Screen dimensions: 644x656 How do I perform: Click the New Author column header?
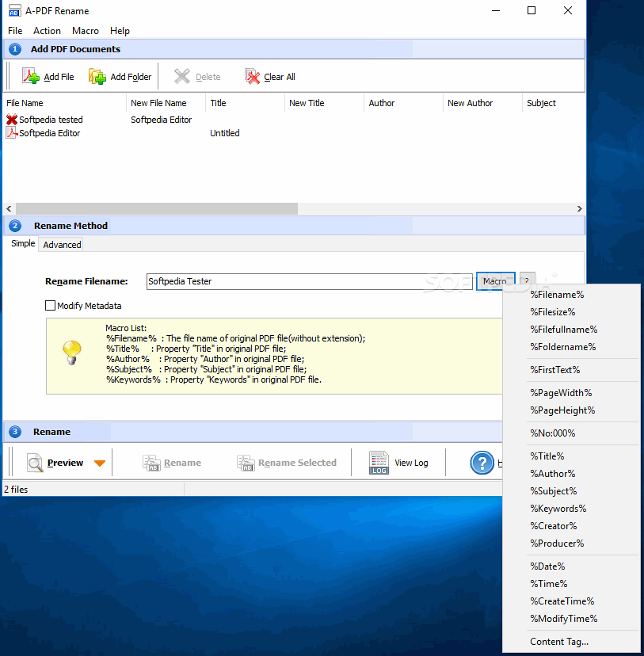(482, 103)
